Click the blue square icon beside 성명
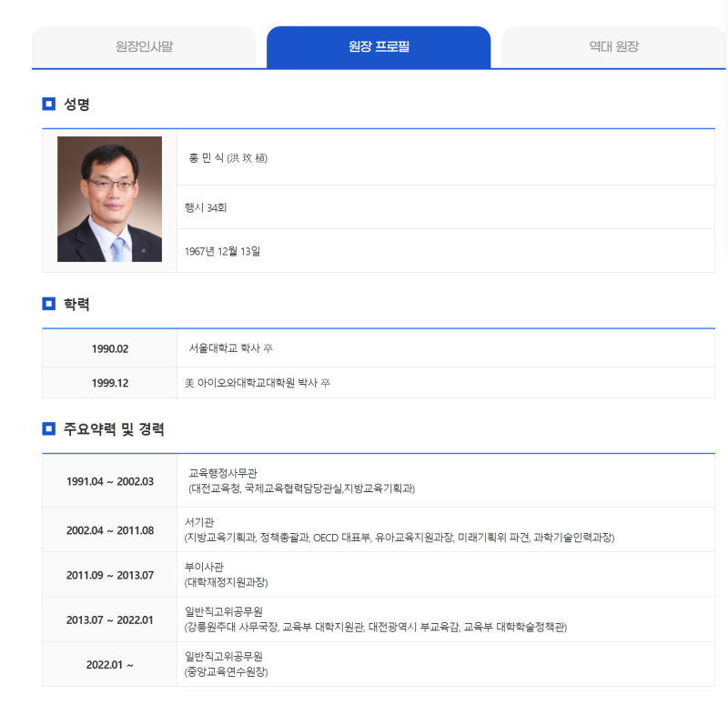The image size is (728, 705). click(49, 104)
